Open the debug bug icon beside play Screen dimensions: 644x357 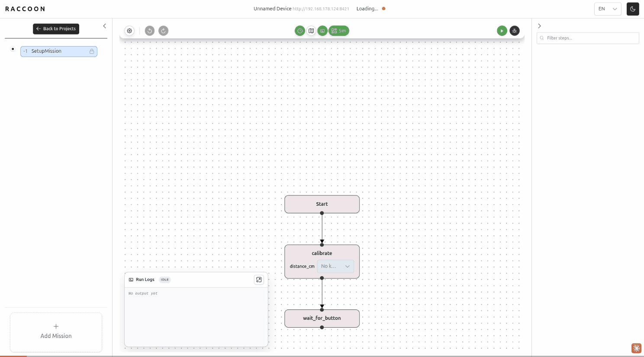pyautogui.click(x=515, y=31)
